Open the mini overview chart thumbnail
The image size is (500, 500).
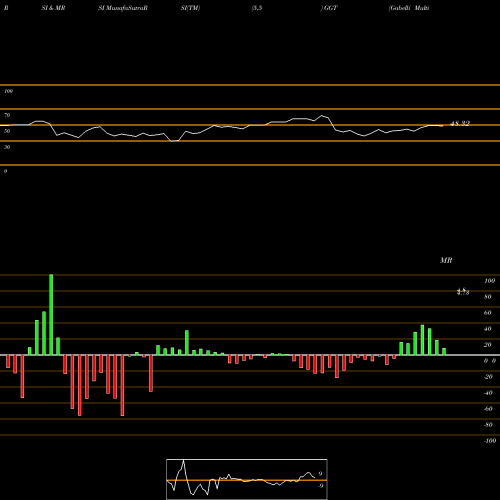pyautogui.click(x=247, y=479)
